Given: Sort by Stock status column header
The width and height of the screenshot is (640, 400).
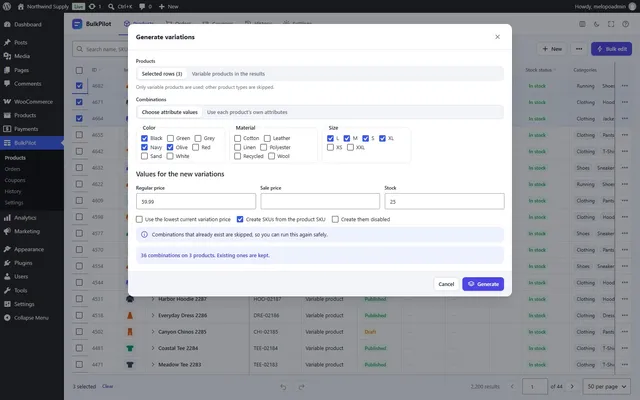Looking at the screenshot, I should pyautogui.click(x=540, y=70).
